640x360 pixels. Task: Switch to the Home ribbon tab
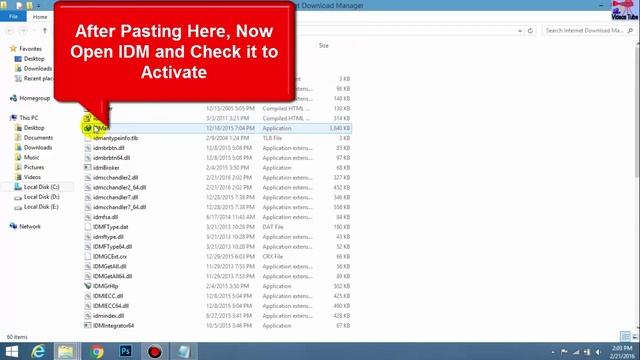pos(40,17)
